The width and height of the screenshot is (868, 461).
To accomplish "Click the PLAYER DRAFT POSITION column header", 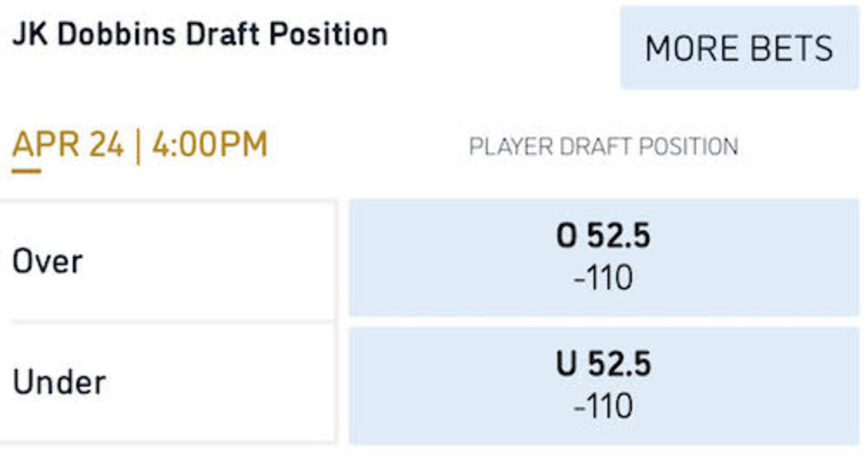I will tap(603, 147).
